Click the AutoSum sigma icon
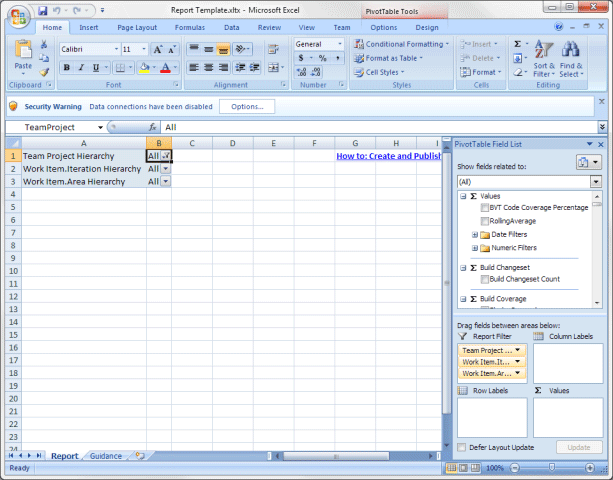Image resolution: width=613 pixels, height=480 pixels. 517,44
